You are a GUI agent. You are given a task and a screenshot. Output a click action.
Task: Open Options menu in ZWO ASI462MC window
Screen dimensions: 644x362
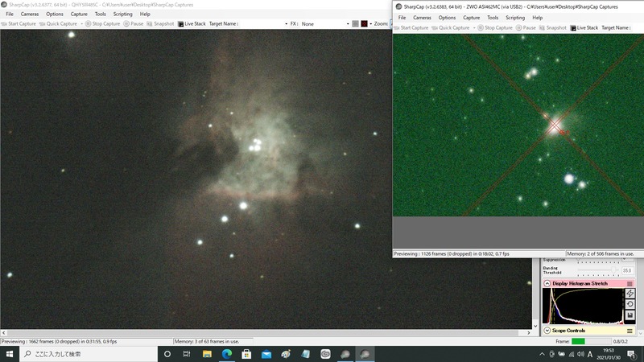pos(447,18)
